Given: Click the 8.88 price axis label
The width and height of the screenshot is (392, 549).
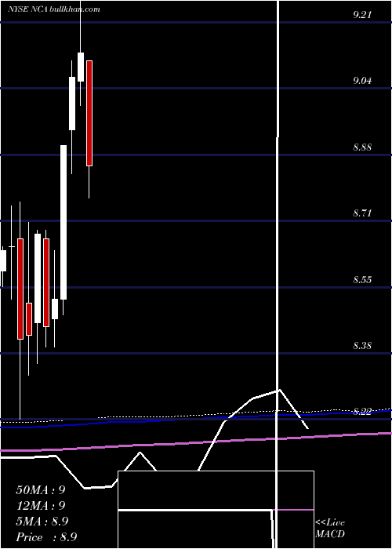Looking at the screenshot, I should coord(362,147).
